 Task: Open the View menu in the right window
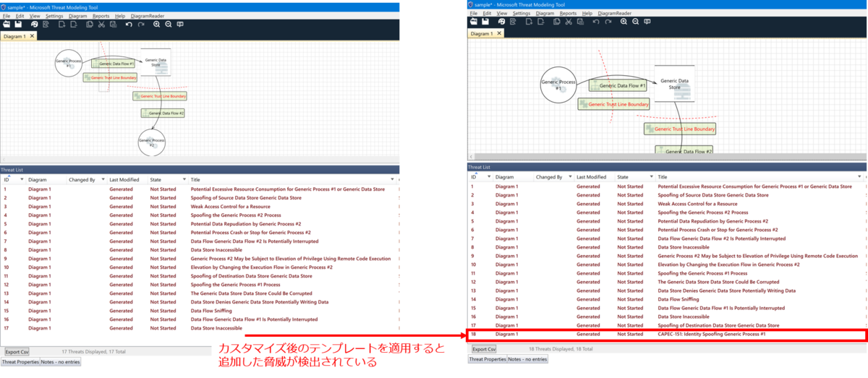(501, 13)
